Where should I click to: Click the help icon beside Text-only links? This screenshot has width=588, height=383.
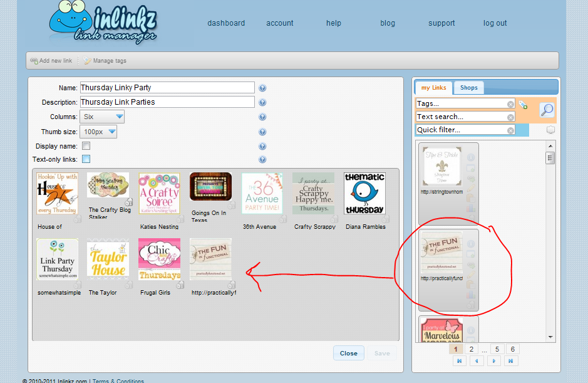point(262,159)
